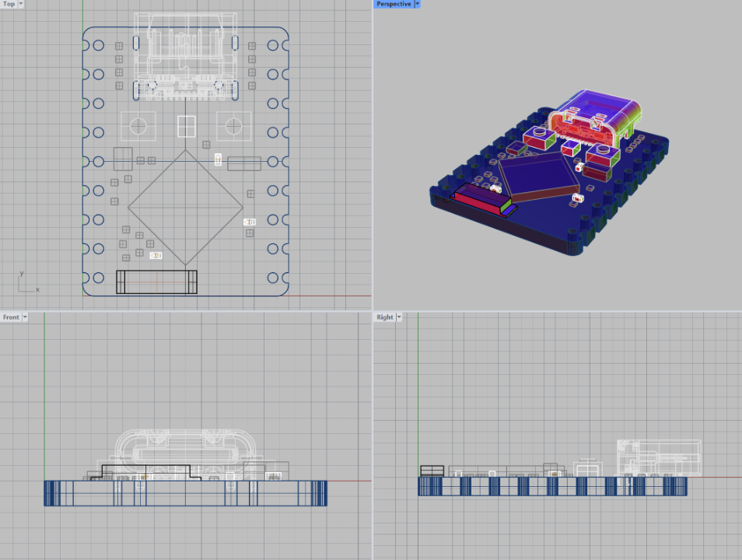
Task: Select the USB-C connector wireframe in Right view
Action: click(659, 457)
